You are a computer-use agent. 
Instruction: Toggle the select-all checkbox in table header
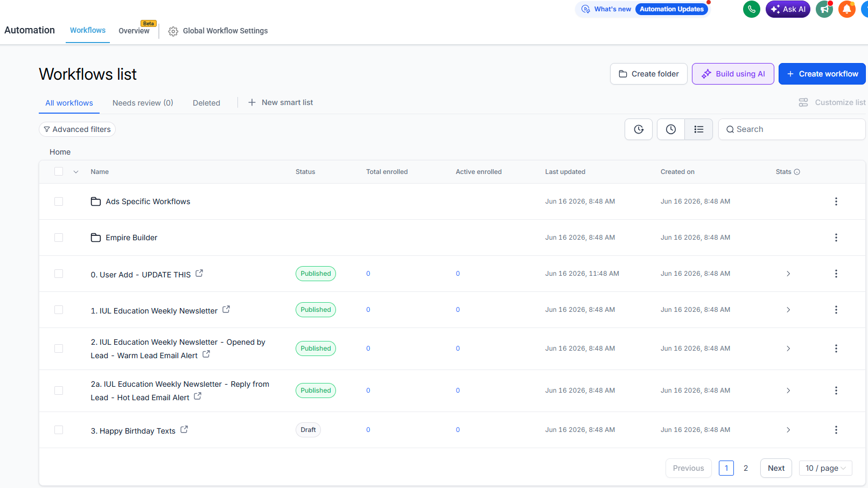click(59, 171)
